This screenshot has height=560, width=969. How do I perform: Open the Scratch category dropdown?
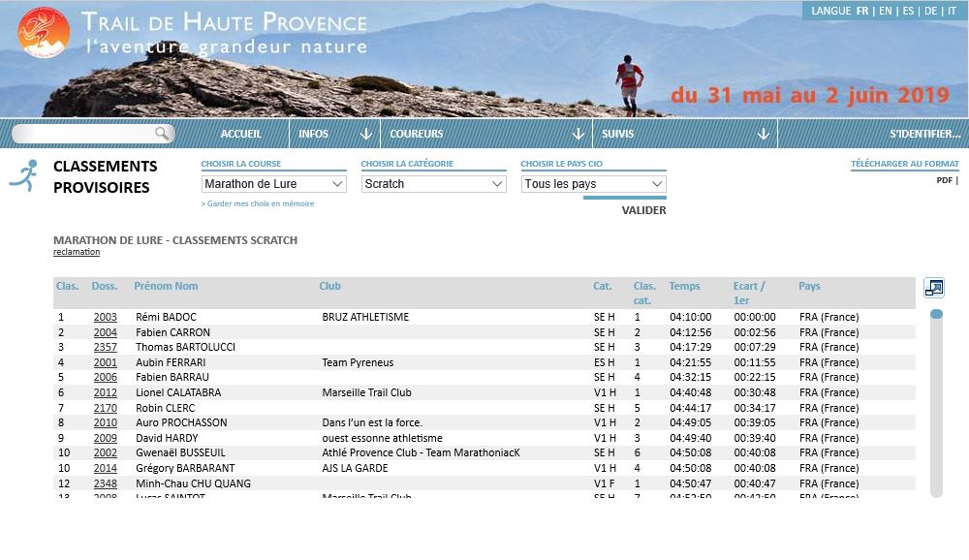coord(434,184)
